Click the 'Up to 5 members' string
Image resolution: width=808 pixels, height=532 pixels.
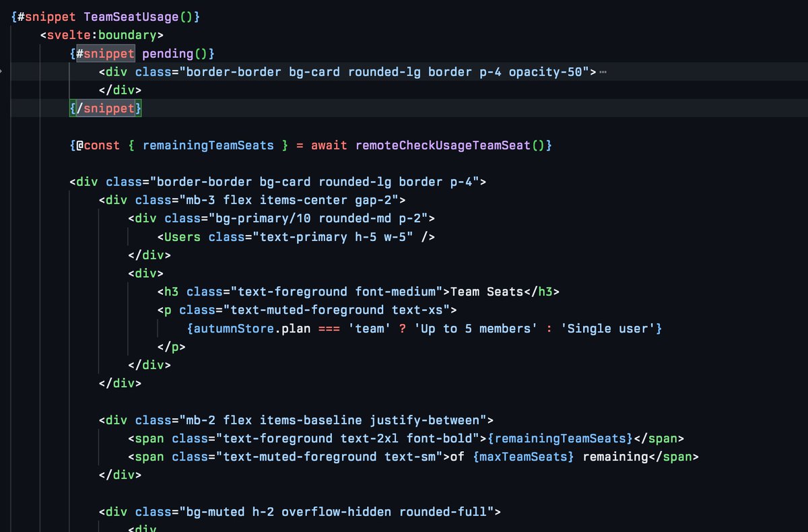click(x=476, y=329)
